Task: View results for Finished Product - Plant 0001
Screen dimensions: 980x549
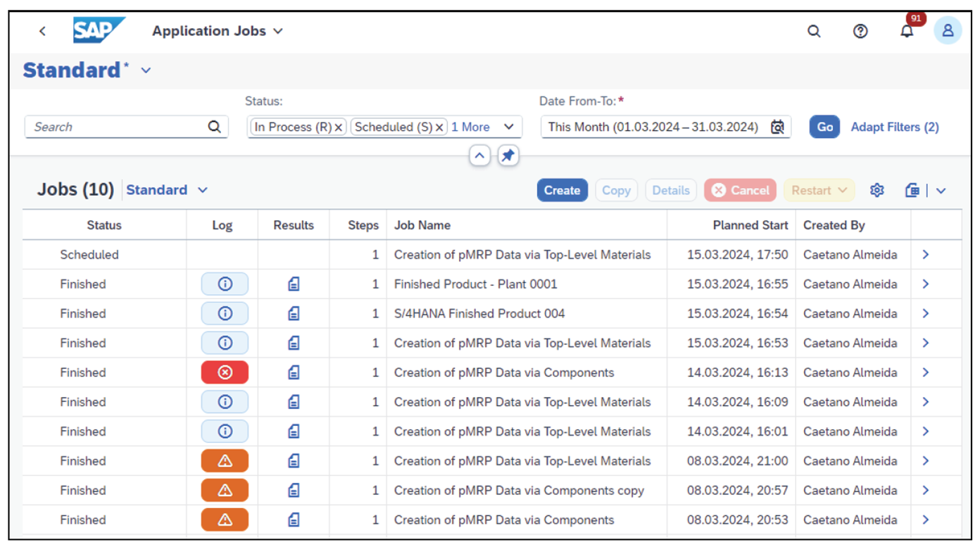Action: (294, 284)
